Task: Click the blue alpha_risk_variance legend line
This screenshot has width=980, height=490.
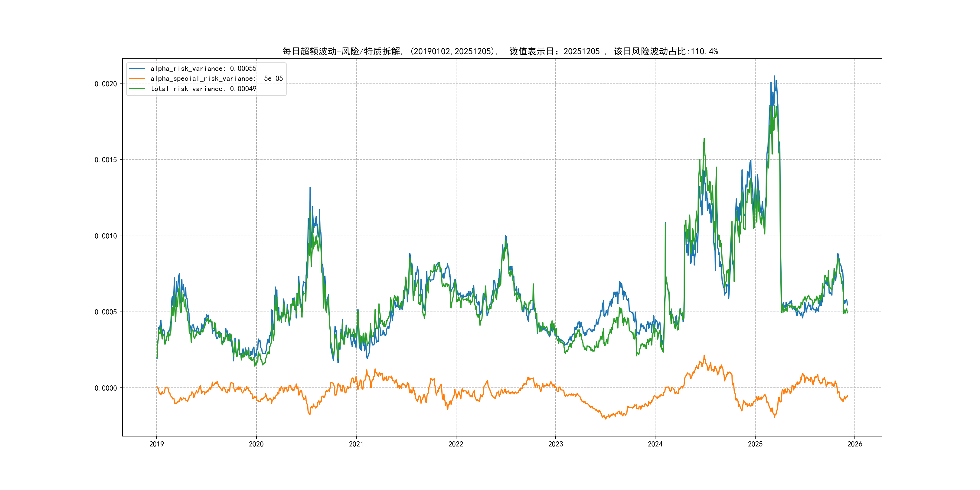Action: click(x=137, y=68)
